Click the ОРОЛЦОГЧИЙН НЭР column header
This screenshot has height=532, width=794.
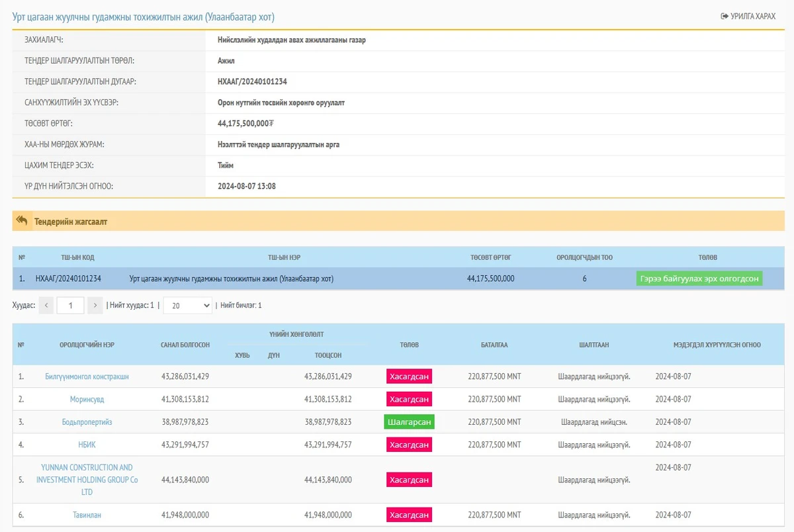tap(87, 345)
